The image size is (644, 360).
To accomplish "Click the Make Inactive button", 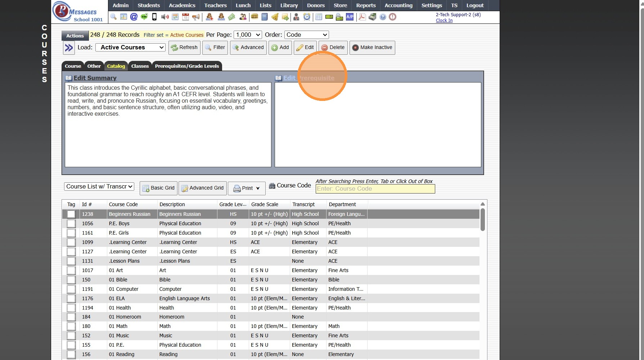I will pos(372,48).
